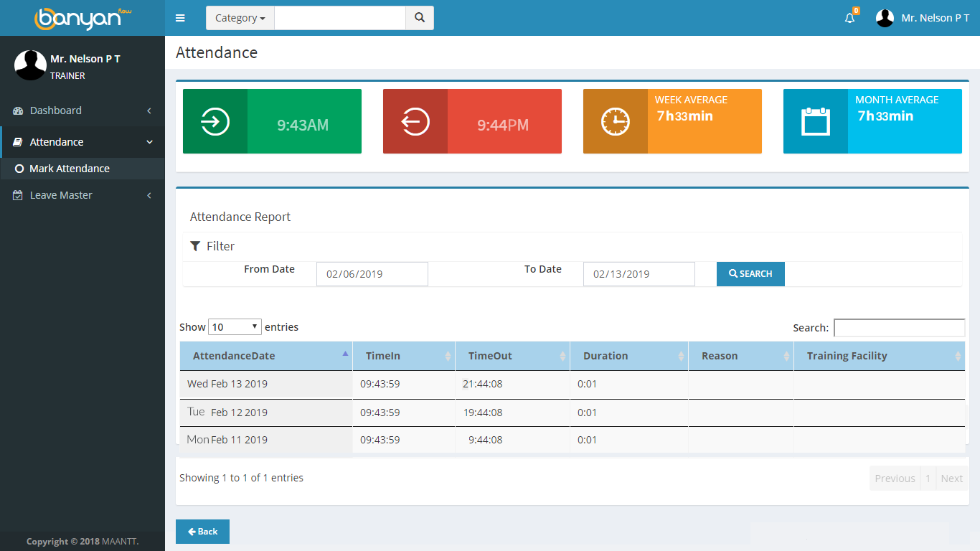Viewport: 980px width, 551px height.
Task: Select the Tue Feb 12 2019 row date
Action: point(227,412)
